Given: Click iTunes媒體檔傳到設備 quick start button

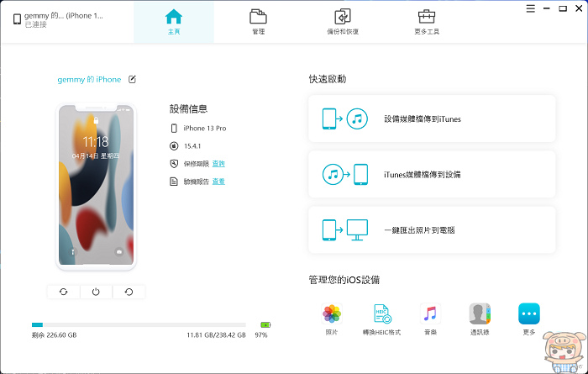Looking at the screenshot, I should (432, 174).
